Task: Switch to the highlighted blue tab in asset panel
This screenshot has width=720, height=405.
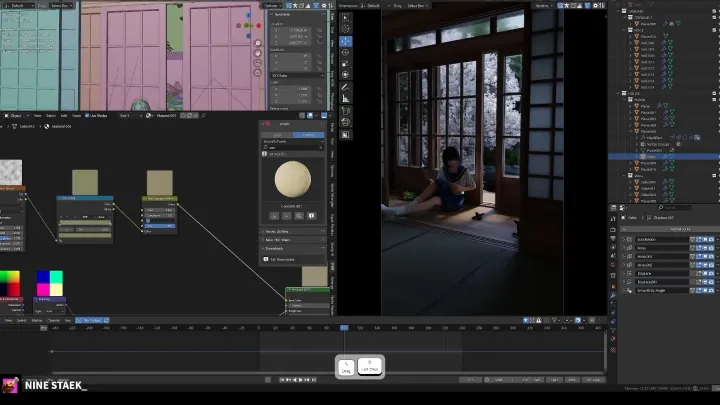Action: [x=309, y=135]
